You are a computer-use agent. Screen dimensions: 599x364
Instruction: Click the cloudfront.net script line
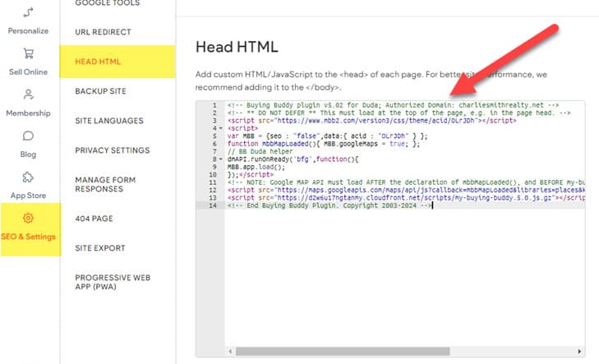coord(406,198)
